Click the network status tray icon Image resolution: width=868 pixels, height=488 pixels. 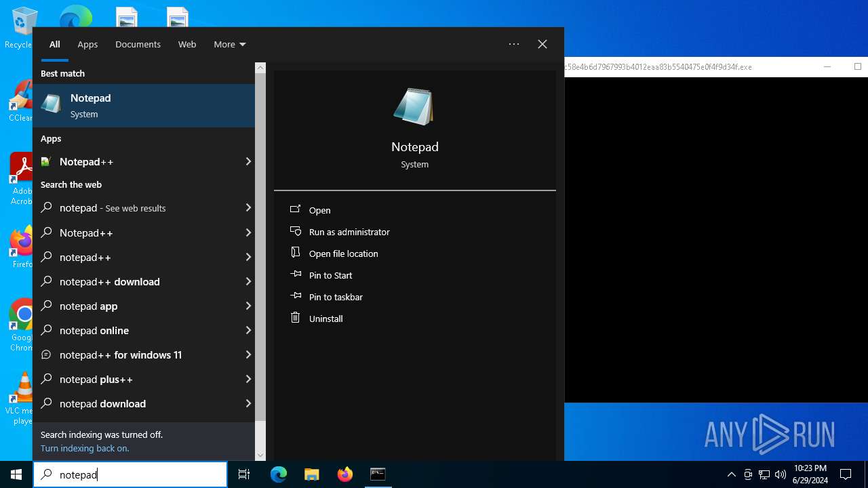pyautogui.click(x=764, y=474)
